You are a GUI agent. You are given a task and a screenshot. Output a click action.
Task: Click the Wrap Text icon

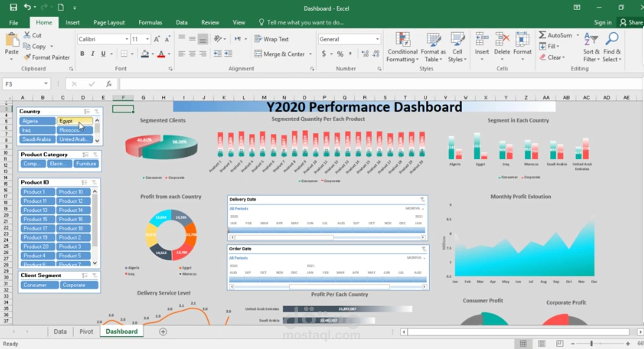tap(258, 39)
